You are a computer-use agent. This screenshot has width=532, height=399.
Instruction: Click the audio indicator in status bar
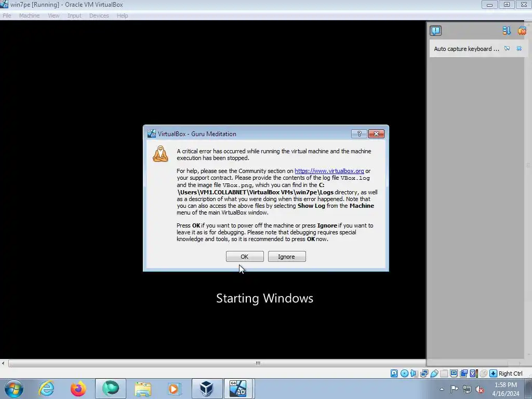pyautogui.click(x=414, y=373)
